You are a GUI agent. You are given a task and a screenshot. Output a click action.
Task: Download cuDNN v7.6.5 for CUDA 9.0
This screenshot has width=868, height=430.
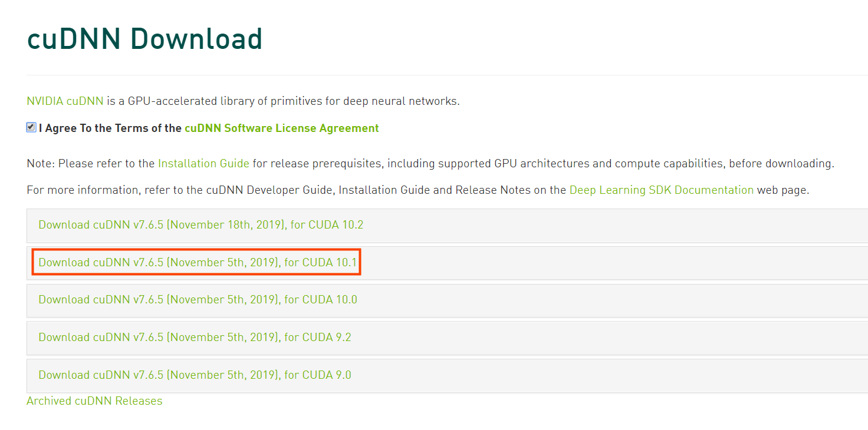pyautogui.click(x=195, y=375)
